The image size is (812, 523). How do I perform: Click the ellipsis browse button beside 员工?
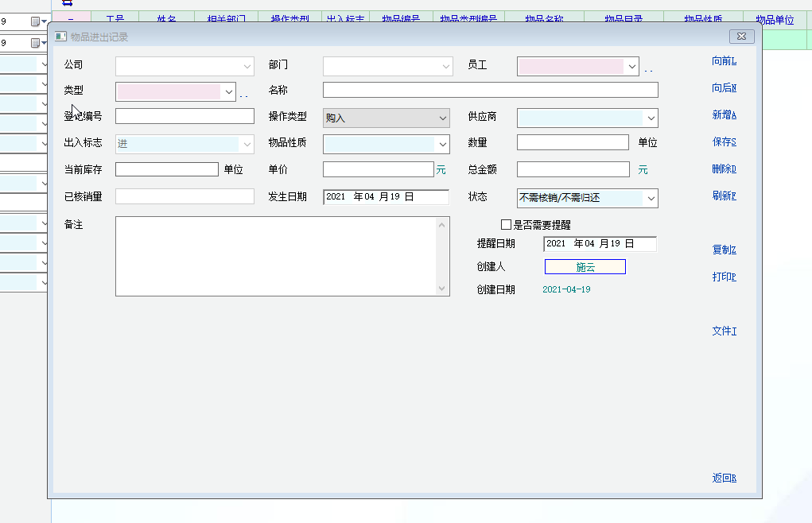pyautogui.click(x=648, y=71)
